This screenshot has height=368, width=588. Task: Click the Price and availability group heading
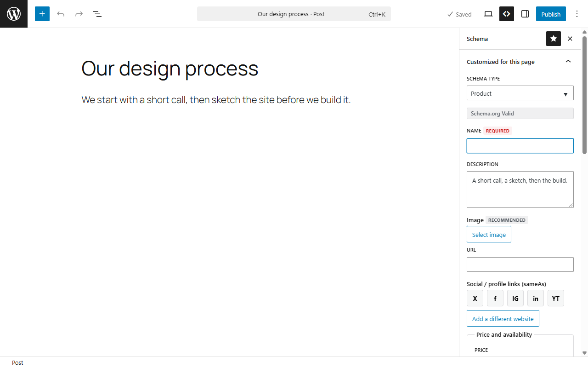pos(504,334)
